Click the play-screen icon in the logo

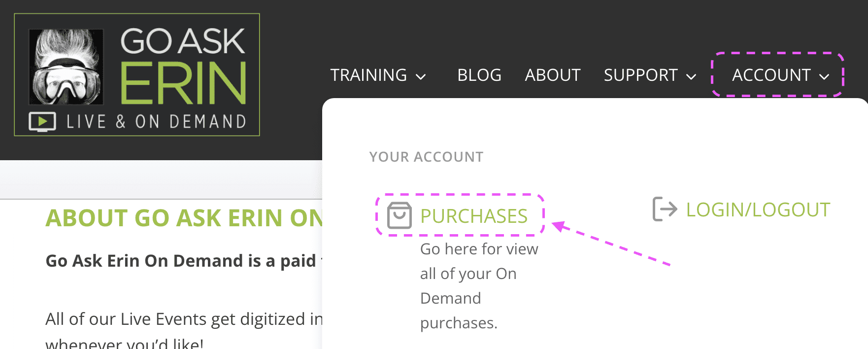click(42, 122)
